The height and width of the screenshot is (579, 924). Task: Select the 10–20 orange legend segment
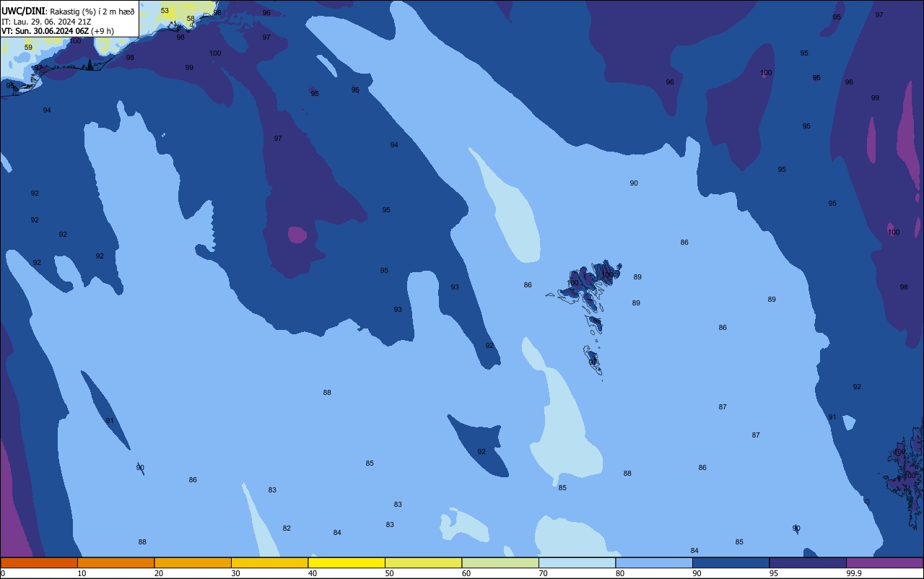click(115, 562)
